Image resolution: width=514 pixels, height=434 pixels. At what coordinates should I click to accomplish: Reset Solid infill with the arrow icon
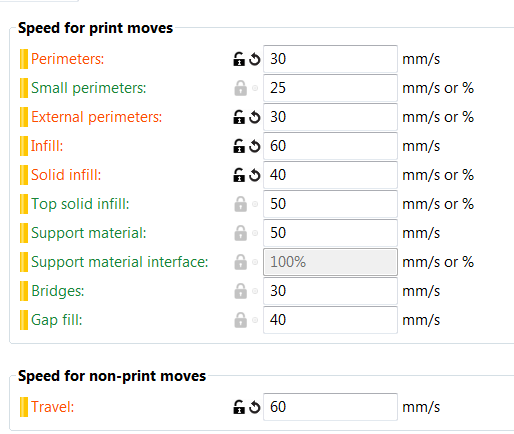pos(255,175)
